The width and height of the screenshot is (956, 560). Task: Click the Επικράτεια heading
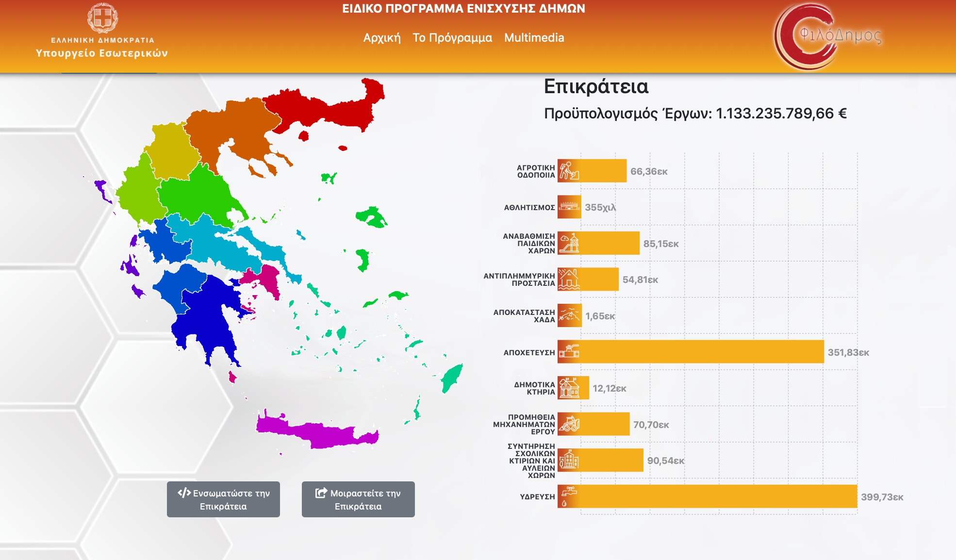pyautogui.click(x=596, y=86)
